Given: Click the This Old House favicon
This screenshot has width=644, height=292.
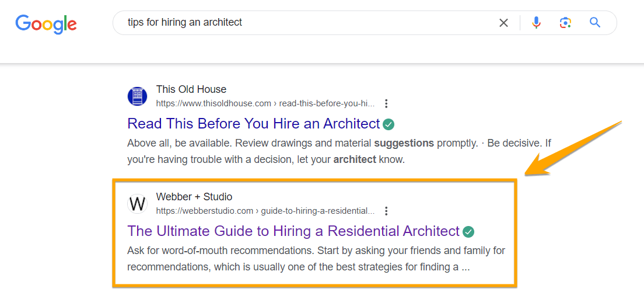Looking at the screenshot, I should click(137, 96).
